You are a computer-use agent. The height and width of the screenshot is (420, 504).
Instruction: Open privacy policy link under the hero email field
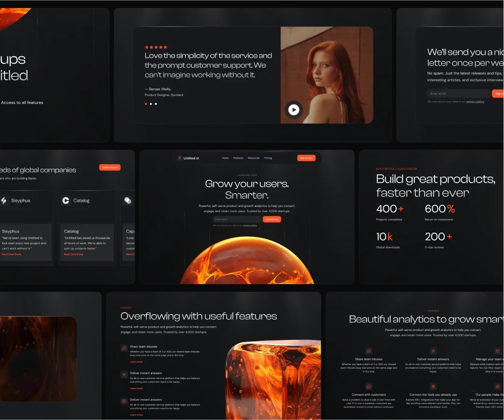tap(250, 226)
